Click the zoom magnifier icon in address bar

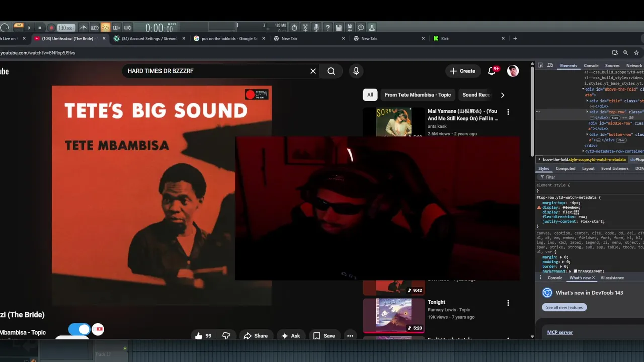(x=626, y=53)
